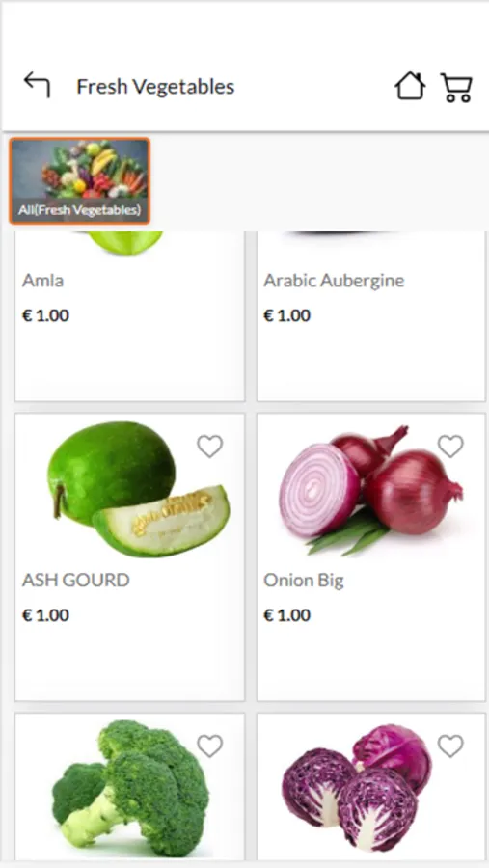Open the home page icon

410,87
